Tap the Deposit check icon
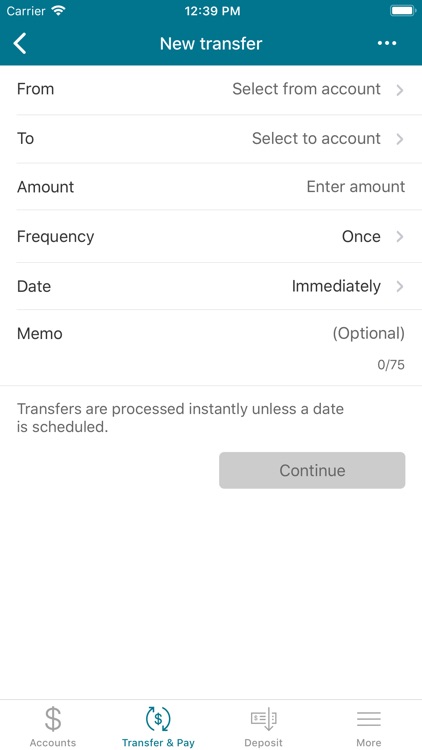 [x=264, y=718]
